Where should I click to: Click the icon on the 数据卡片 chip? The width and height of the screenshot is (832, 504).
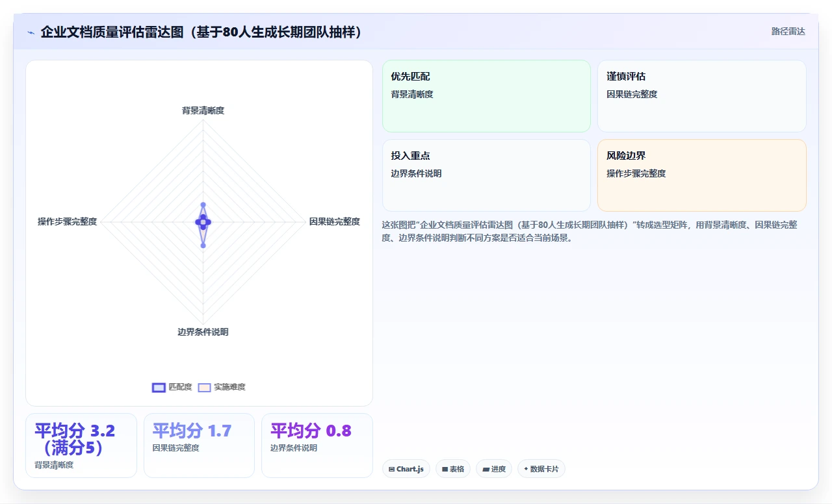(x=526, y=469)
